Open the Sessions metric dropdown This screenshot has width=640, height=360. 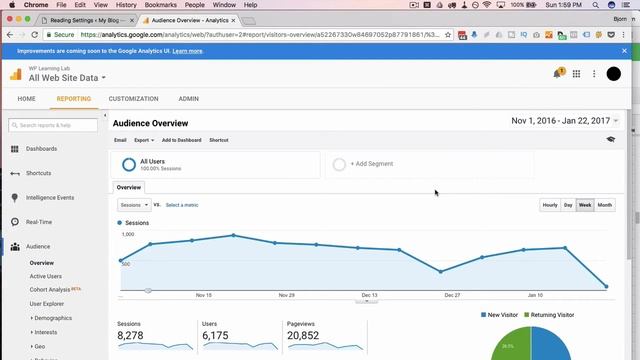(134, 205)
